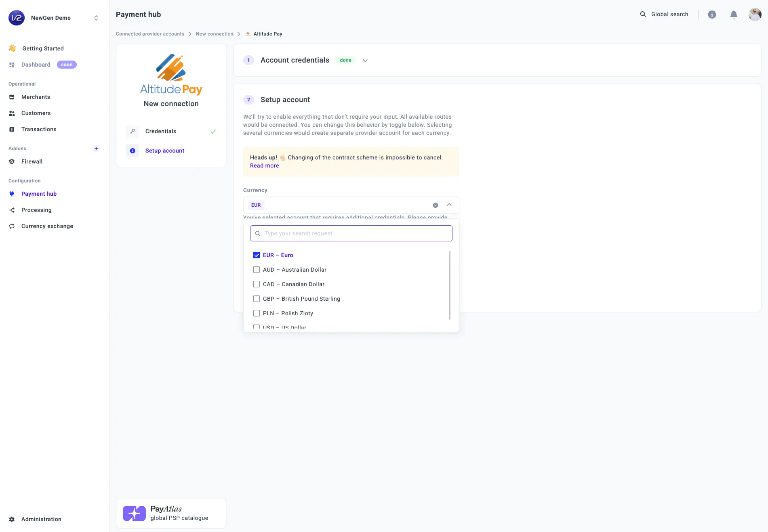Click the Payment hub plug icon

[12, 194]
